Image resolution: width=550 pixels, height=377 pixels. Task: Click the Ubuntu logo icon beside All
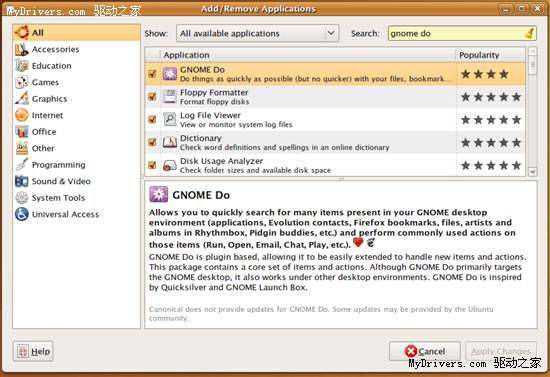click(x=21, y=33)
